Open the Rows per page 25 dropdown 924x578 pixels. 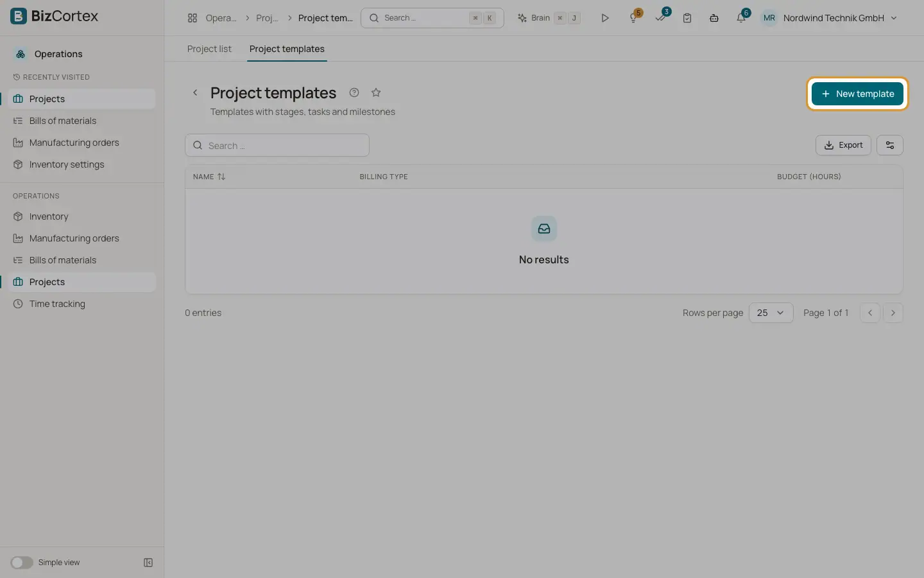(771, 313)
